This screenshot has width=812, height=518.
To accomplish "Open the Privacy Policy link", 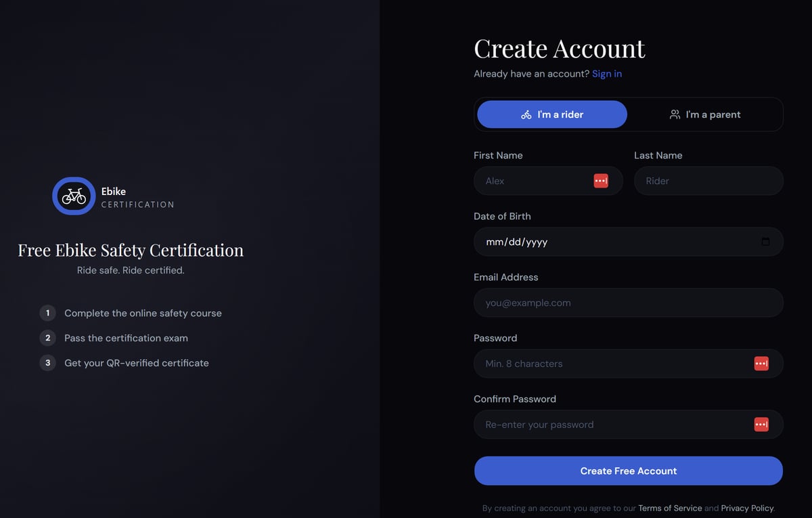I will point(747,508).
